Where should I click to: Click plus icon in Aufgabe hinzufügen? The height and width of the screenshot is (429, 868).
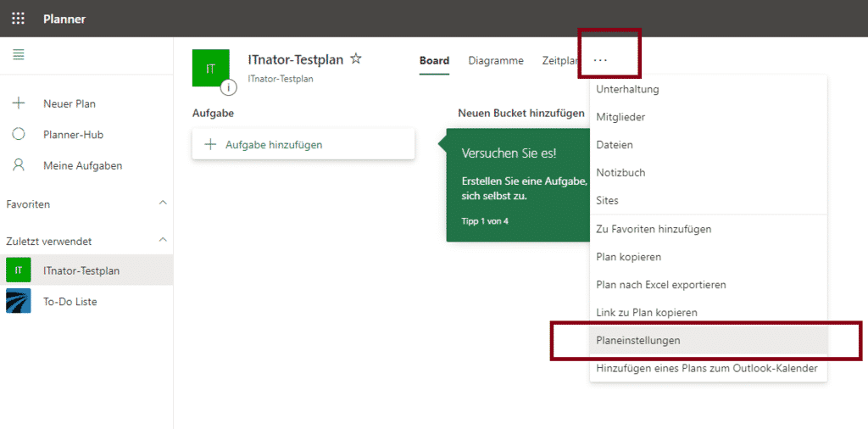[x=210, y=144]
